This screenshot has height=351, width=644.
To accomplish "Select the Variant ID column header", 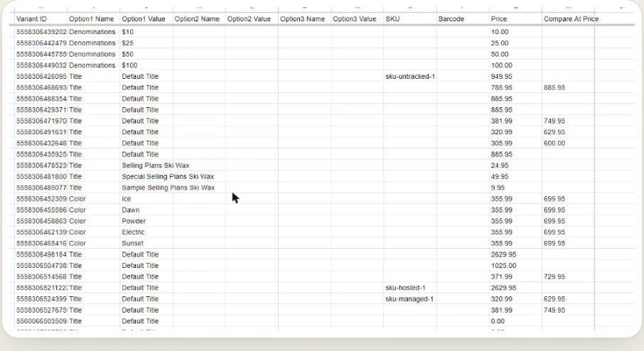I will click(41, 19).
